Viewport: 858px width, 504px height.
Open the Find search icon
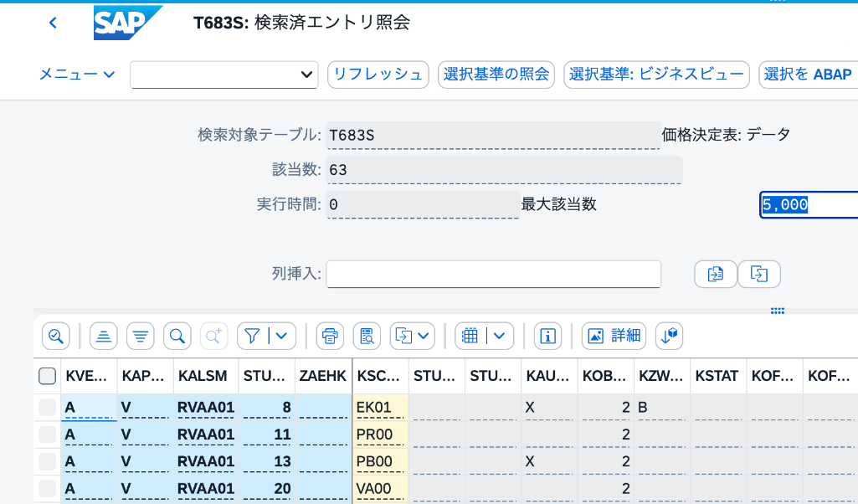tap(177, 336)
